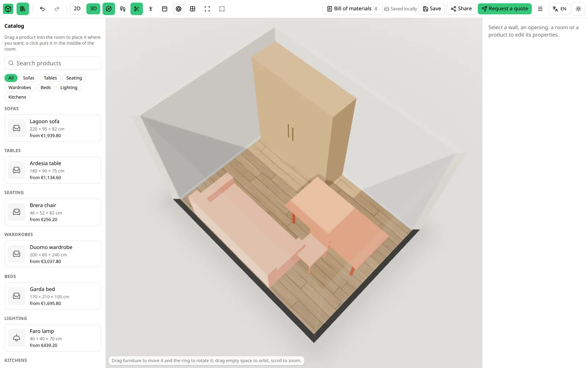Add the Duomo wardrobe product
This screenshot has width=588, height=368.
point(53,254)
